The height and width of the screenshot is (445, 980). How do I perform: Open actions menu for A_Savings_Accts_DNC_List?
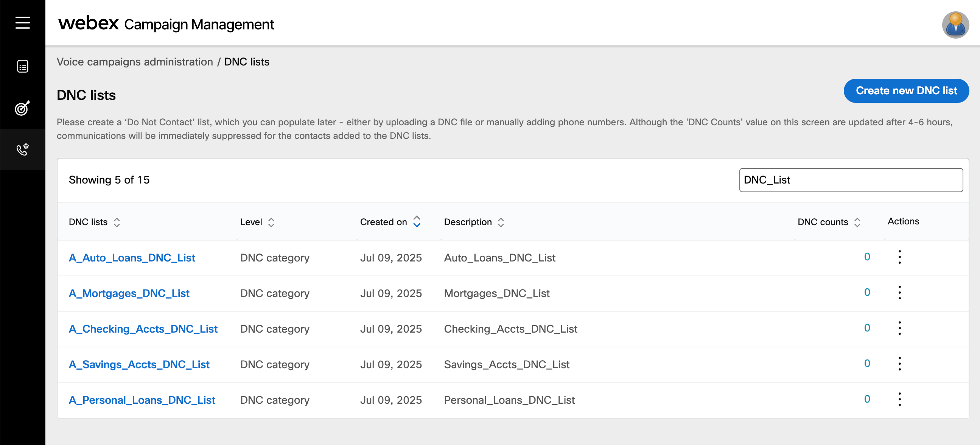(899, 364)
